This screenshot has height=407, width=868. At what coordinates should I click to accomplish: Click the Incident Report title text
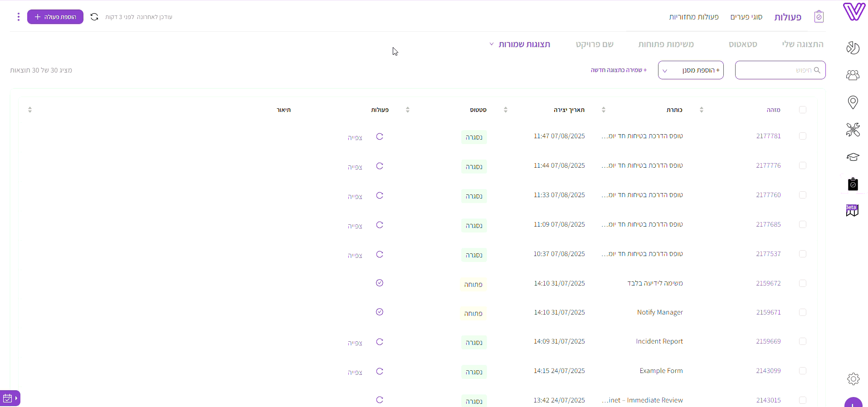pyautogui.click(x=659, y=341)
